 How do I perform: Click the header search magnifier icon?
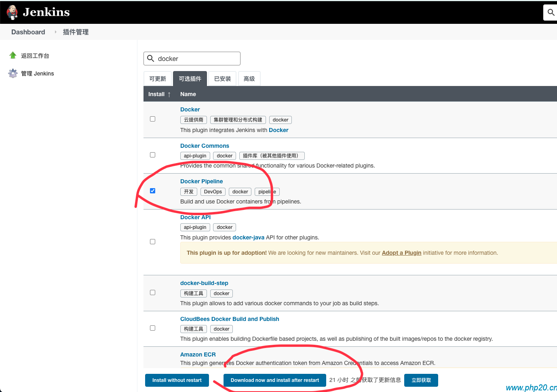[x=551, y=12]
